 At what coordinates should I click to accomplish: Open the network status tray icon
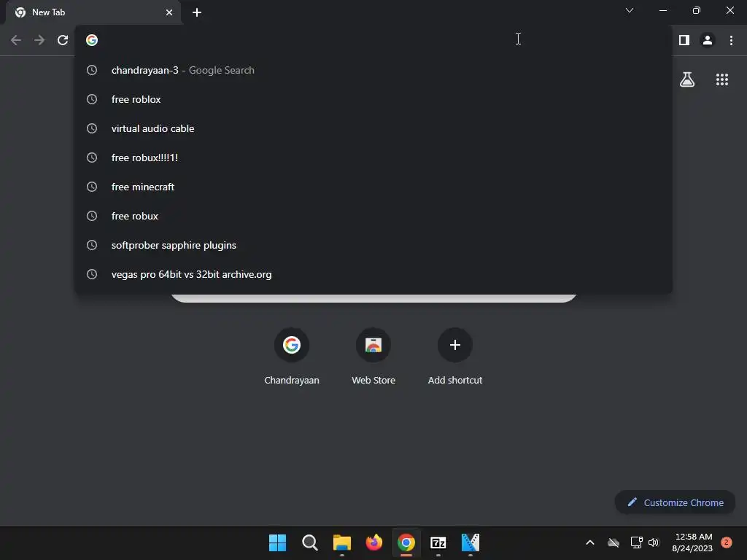point(636,542)
